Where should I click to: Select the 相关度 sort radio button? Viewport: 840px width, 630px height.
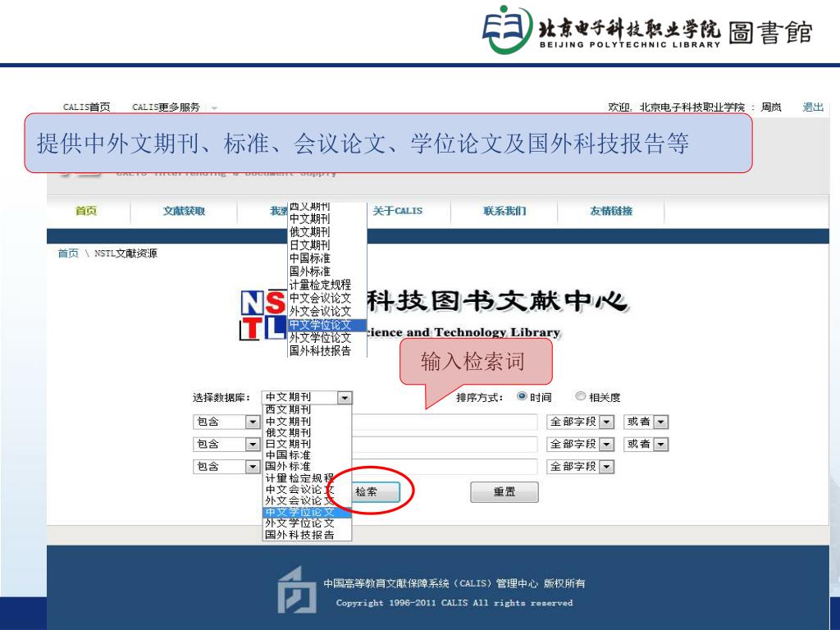point(580,396)
